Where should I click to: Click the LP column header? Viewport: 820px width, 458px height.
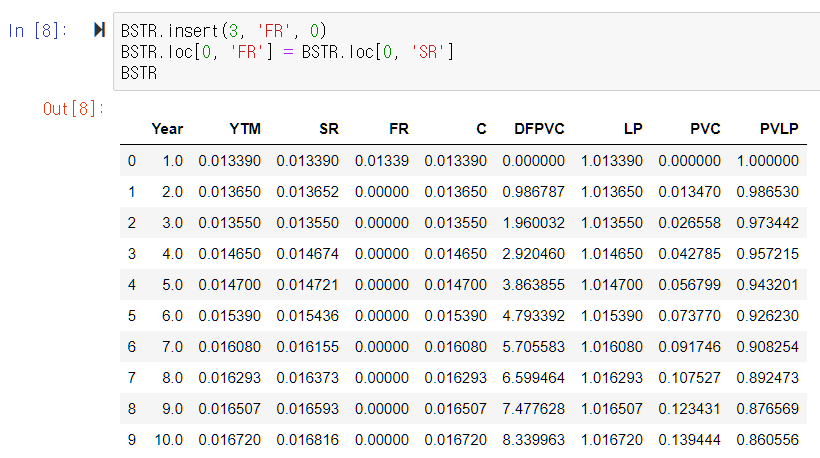point(633,129)
